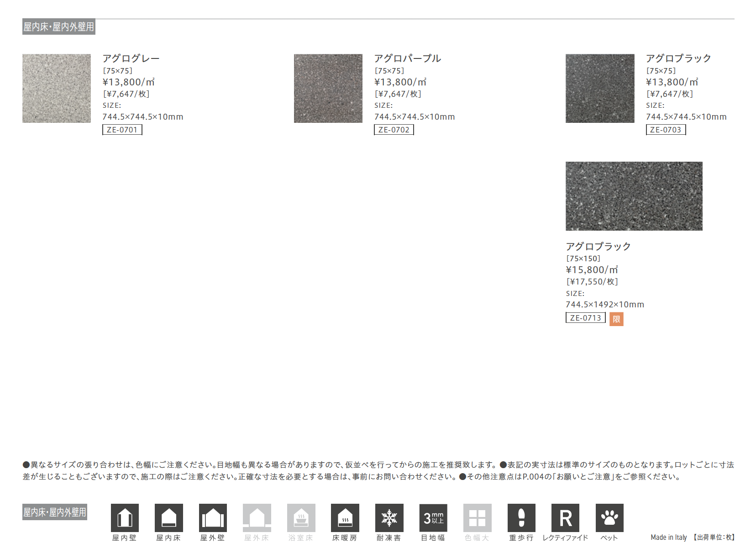Click the アグログレー tile swatch image
Image resolution: width=756 pixels, height=559 pixels.
tap(57, 89)
